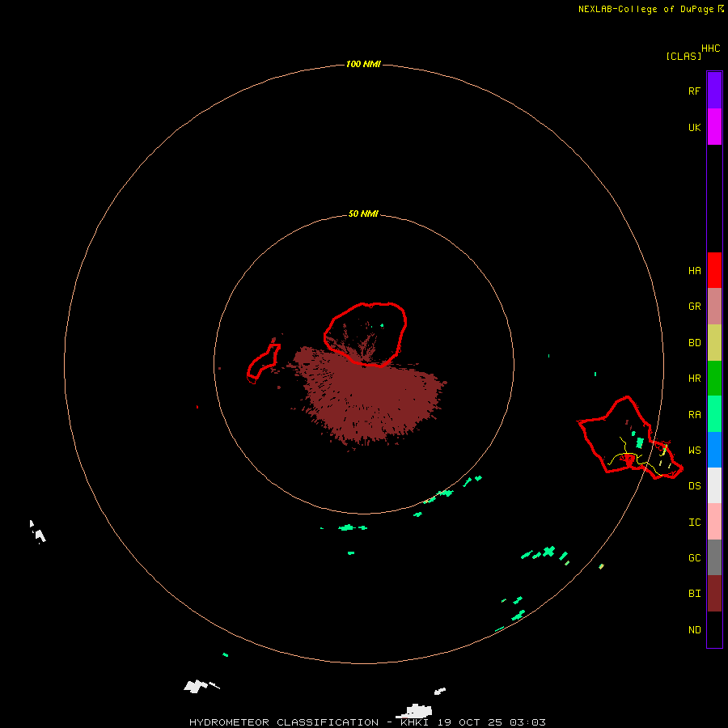Image resolution: width=728 pixels, height=728 pixels.
Task: Click the HYDROMETEOR CLASSIFICATION title text
Action: coord(284,722)
